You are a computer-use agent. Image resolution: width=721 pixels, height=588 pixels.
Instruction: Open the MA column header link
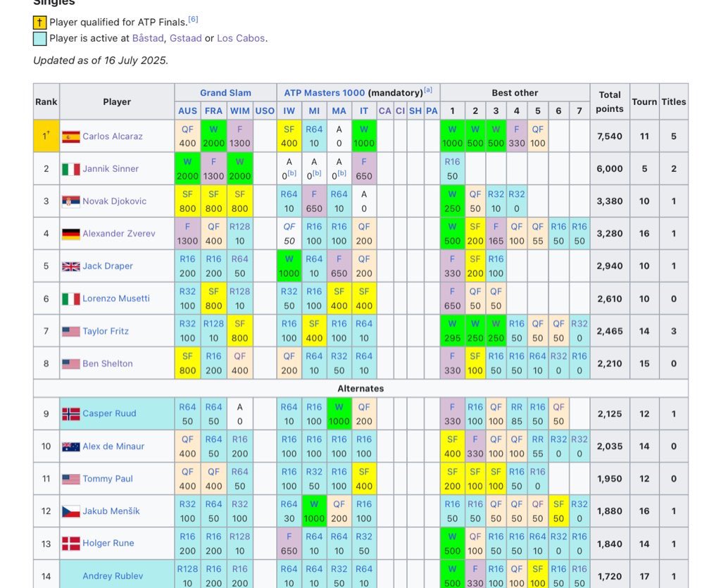pyautogui.click(x=339, y=111)
